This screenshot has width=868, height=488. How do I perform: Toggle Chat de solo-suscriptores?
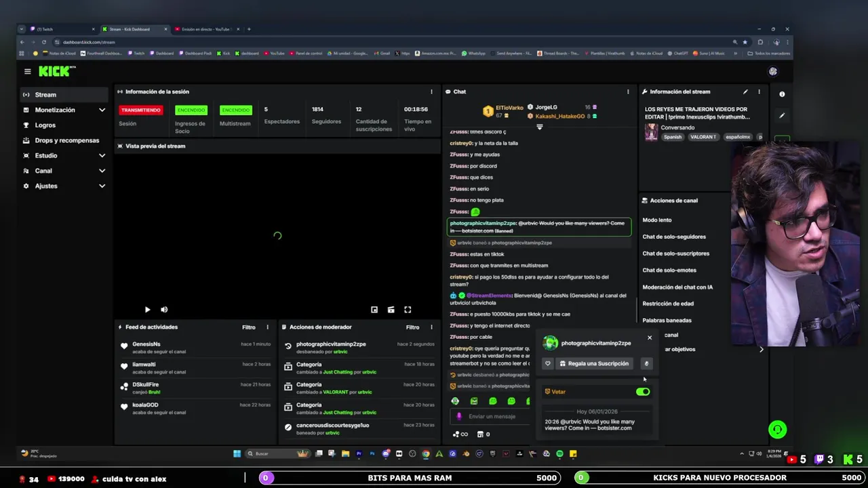click(676, 253)
